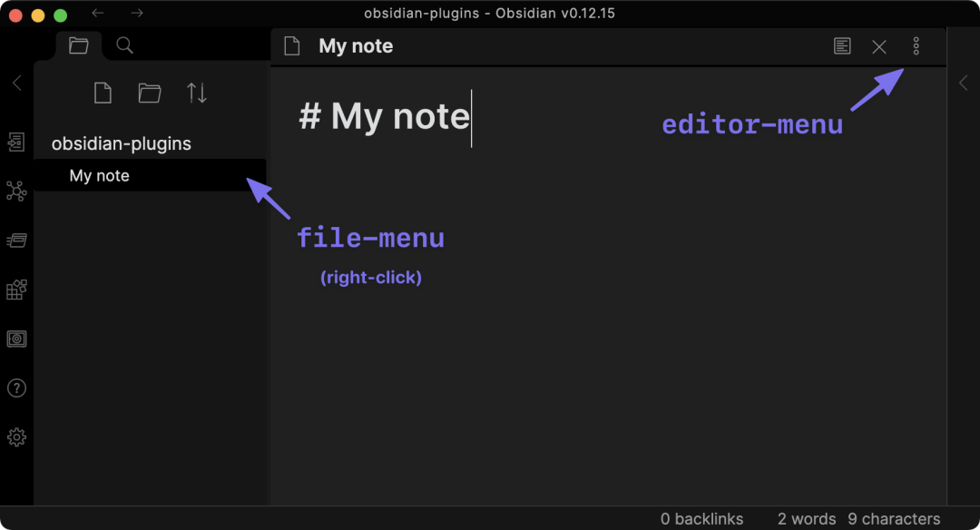
Task: Navigate forward with the right arrow
Action: click(x=137, y=13)
